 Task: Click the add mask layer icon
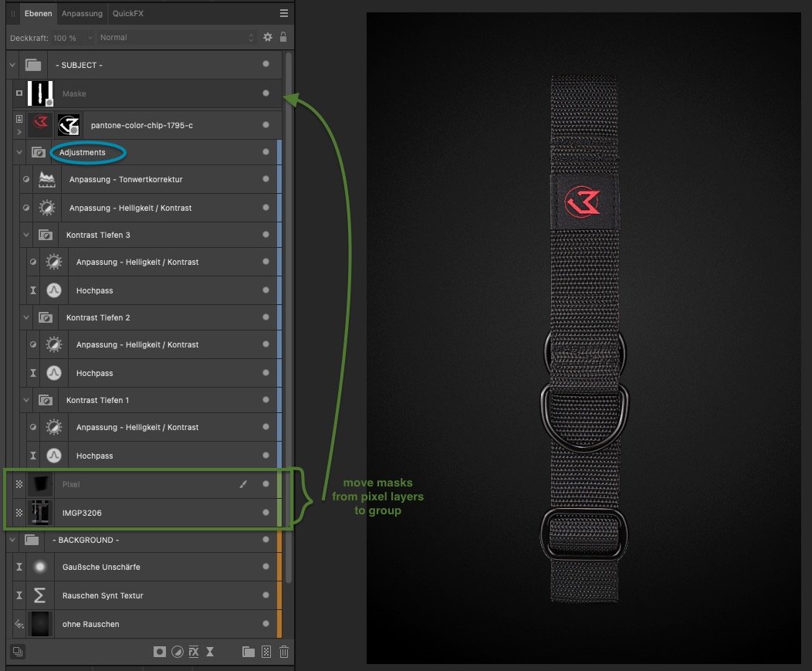[x=160, y=652]
